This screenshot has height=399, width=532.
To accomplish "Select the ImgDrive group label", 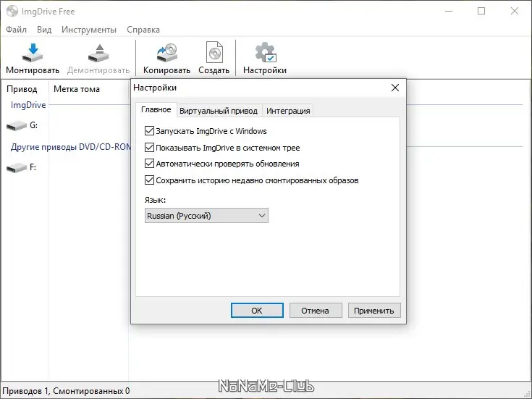I will pyautogui.click(x=28, y=105).
